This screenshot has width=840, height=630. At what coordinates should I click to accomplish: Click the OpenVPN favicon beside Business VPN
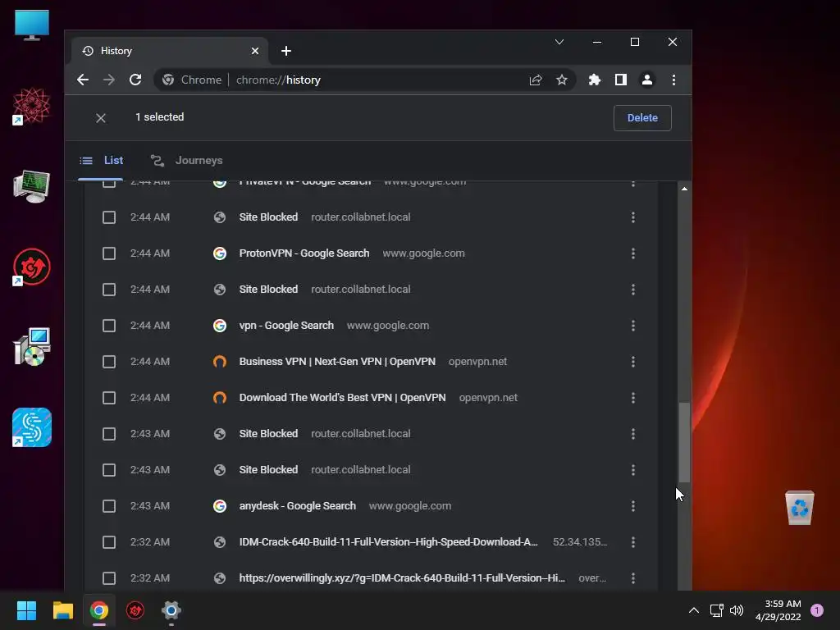[x=220, y=362]
